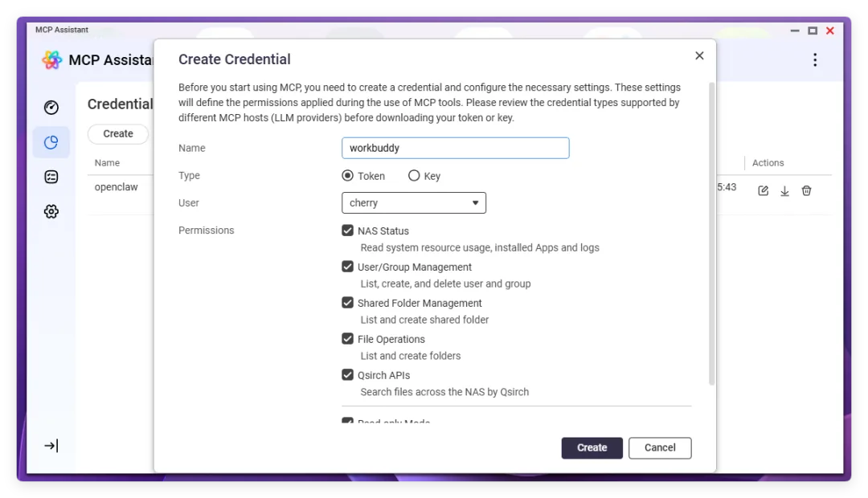Screen dimensions: 868x498
Task: Click the Create Credential dialog title
Action: pyautogui.click(x=234, y=59)
